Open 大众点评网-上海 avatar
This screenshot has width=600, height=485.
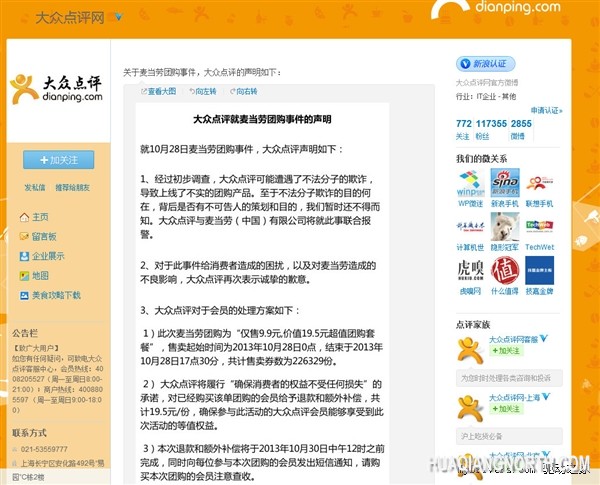coord(470,408)
